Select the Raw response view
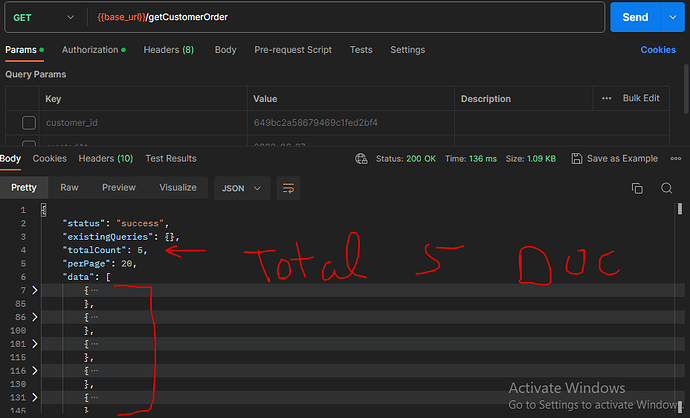The width and height of the screenshot is (690, 418). point(69,188)
